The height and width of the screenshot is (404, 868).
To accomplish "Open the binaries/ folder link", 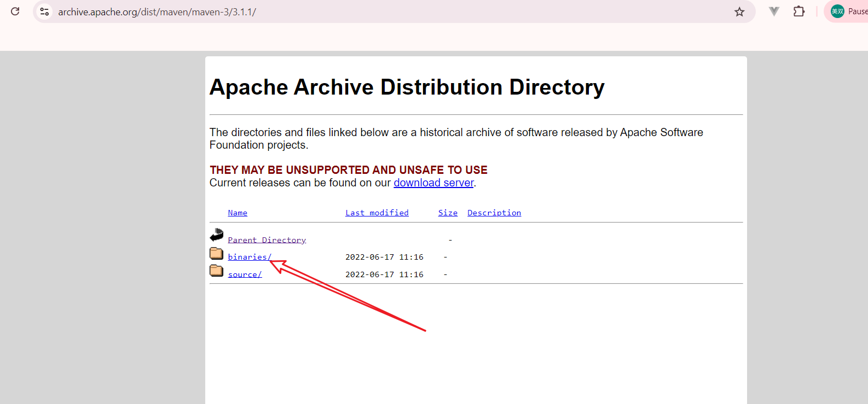I will [250, 257].
